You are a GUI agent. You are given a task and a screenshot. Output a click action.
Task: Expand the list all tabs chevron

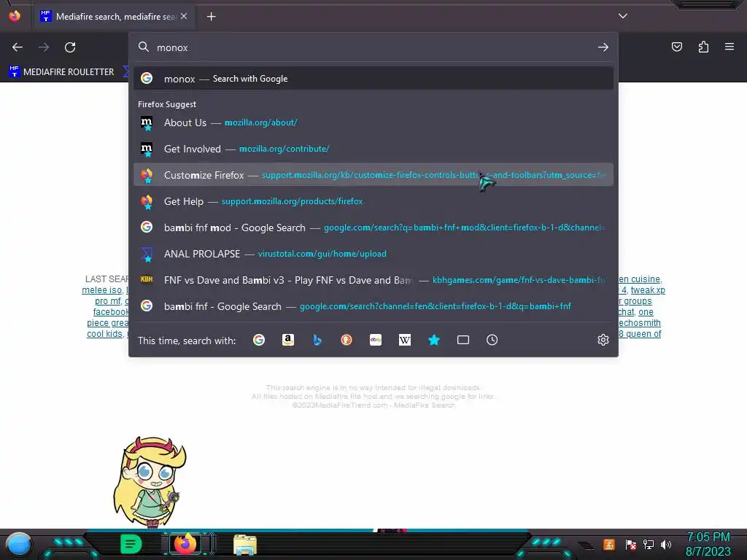(x=623, y=16)
